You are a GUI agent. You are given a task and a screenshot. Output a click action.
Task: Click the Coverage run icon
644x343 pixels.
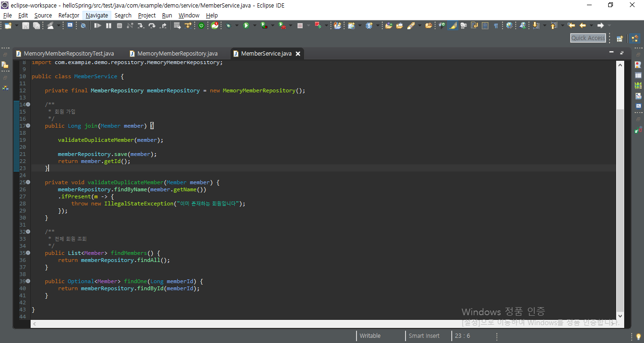coord(264,25)
